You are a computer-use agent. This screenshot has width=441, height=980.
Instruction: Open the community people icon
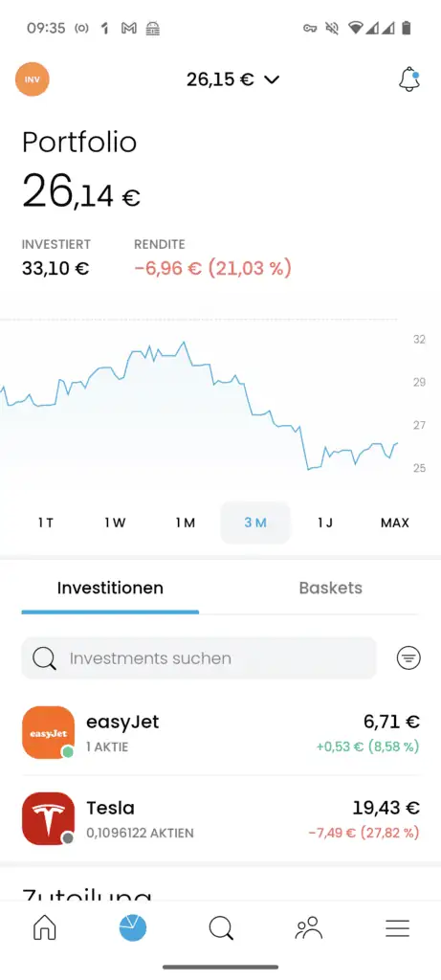[309, 928]
